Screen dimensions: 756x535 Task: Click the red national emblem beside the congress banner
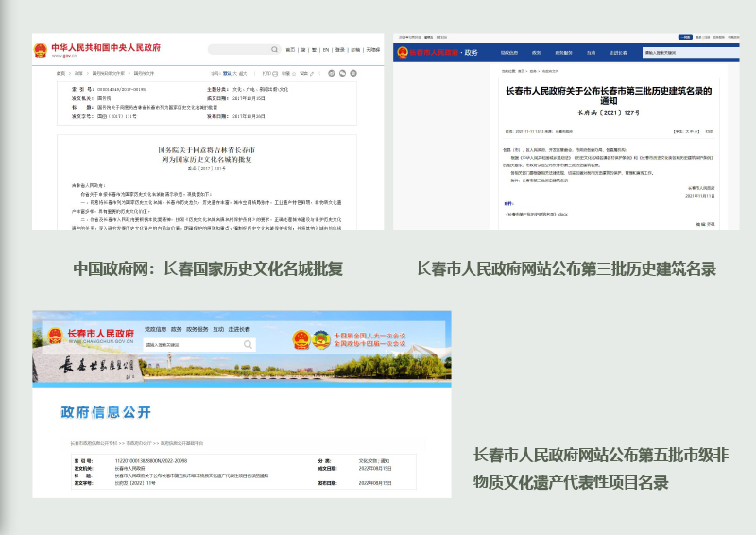click(300, 339)
